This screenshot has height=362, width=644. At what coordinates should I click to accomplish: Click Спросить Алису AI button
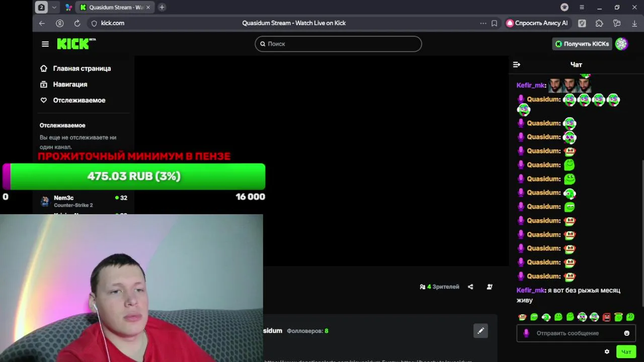click(x=537, y=23)
